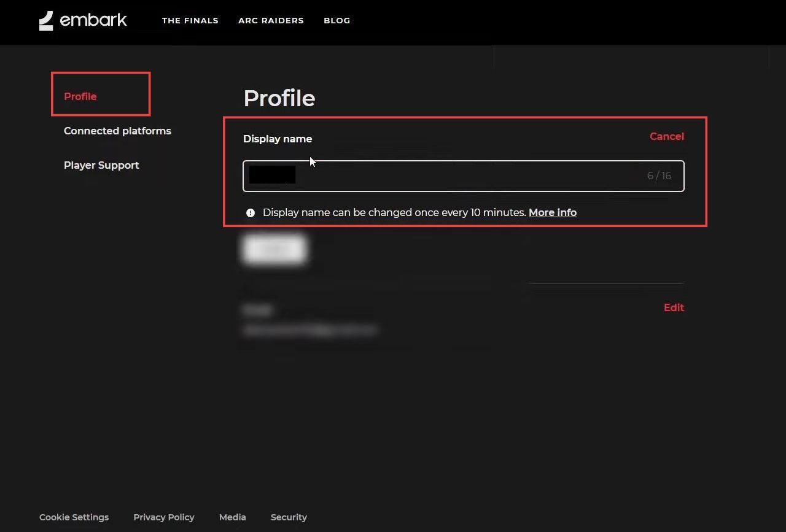
Task: Open the Privacy Policy footer link
Action: [x=163, y=517]
